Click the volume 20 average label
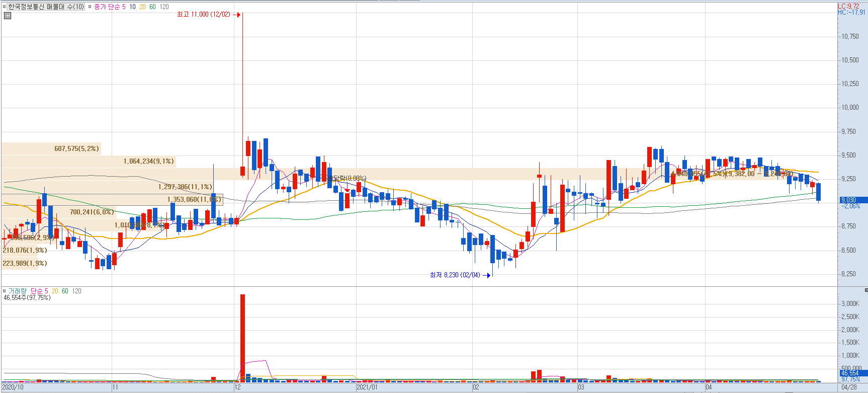 coord(55,291)
